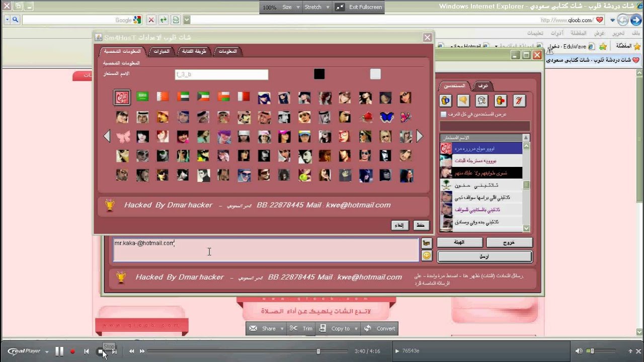Image resolution: width=644 pixels, height=362 pixels.
Task: Pick the light gray color swatch
Action: [x=375, y=74]
